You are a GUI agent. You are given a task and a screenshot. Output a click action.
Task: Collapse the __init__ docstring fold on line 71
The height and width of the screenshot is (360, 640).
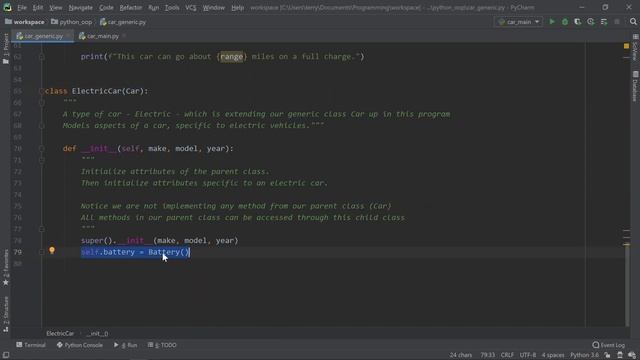(x=42, y=160)
